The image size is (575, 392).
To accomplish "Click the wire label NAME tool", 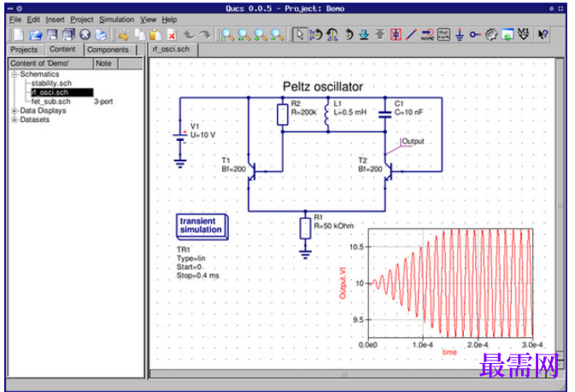I will tap(427, 34).
